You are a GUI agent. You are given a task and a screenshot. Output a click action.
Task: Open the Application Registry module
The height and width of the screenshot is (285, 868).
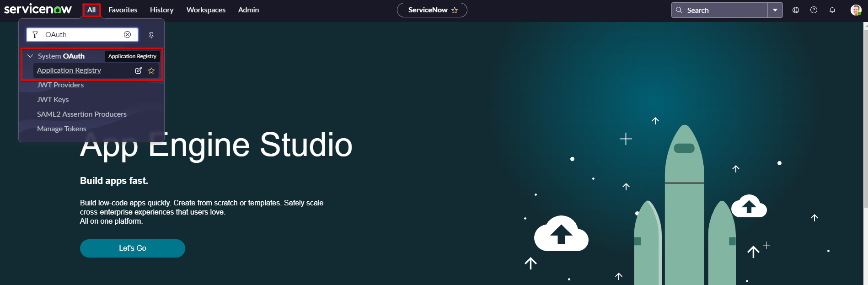point(69,70)
